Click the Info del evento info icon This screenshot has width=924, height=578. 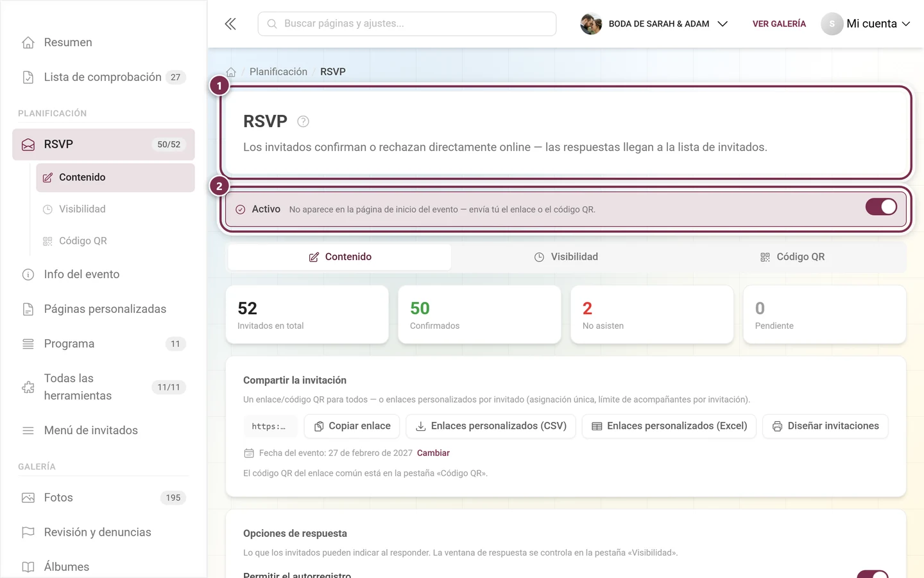(x=28, y=274)
